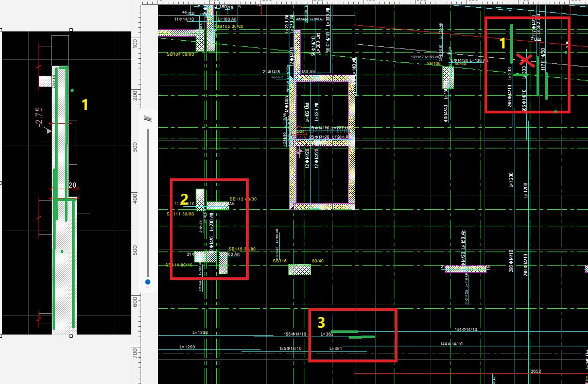Click the SB105 30/80 label
The image size is (588, 384).
click(230, 27)
